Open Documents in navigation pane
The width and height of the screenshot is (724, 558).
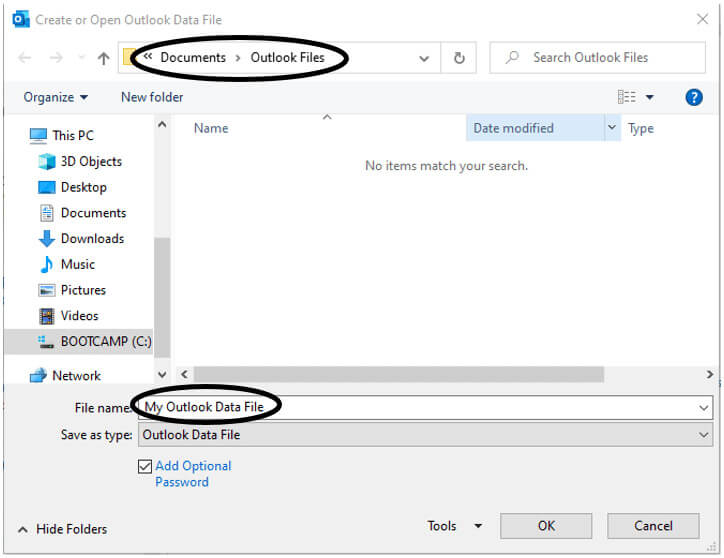83,213
